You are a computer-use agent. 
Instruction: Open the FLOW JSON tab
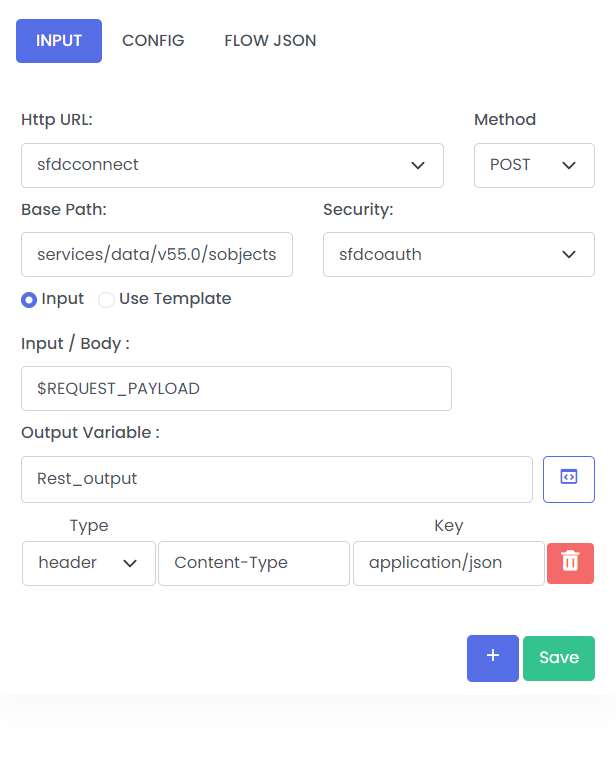coord(270,41)
